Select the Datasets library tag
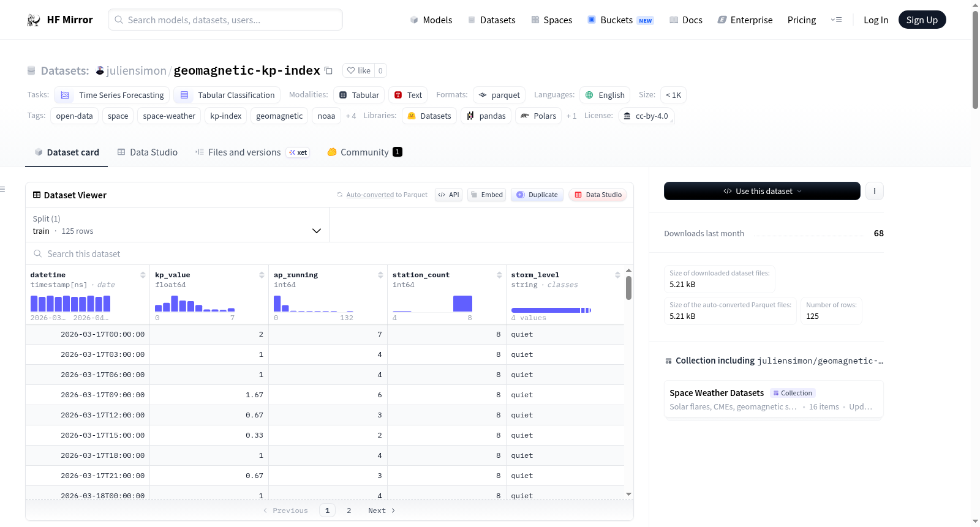This screenshot has height=527, width=980. [429, 116]
